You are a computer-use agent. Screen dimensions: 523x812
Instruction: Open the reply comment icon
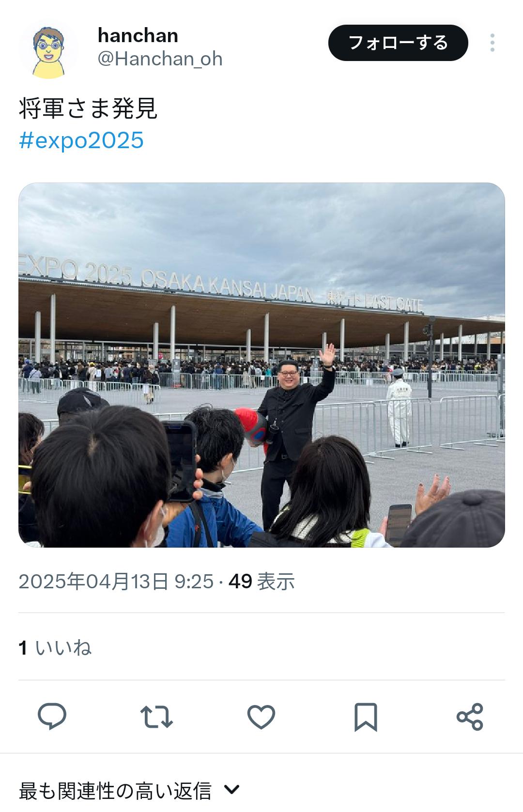pyautogui.click(x=52, y=716)
